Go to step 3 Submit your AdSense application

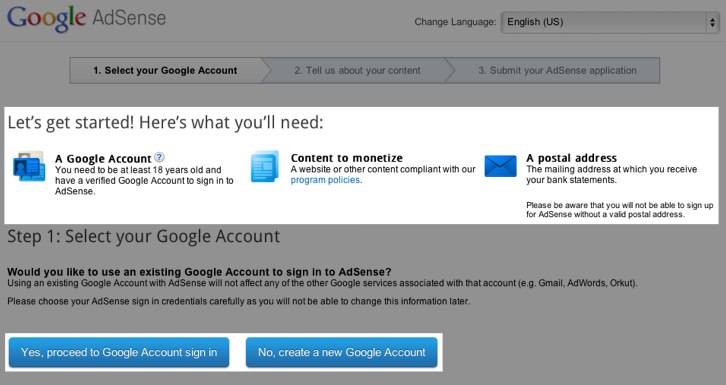[557, 70]
